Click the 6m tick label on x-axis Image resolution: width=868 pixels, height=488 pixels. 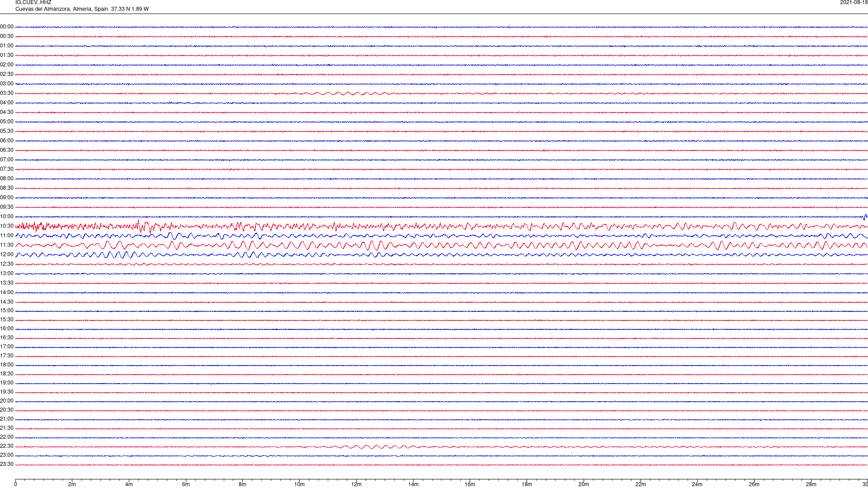[x=186, y=484]
